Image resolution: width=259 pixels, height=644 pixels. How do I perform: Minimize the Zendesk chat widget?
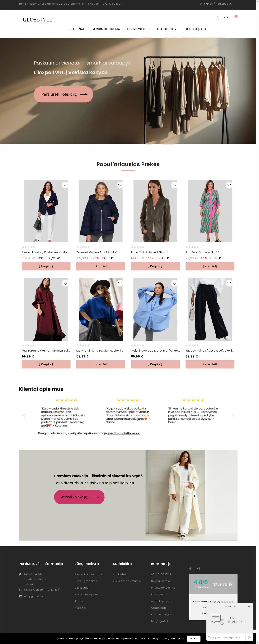coord(249,607)
